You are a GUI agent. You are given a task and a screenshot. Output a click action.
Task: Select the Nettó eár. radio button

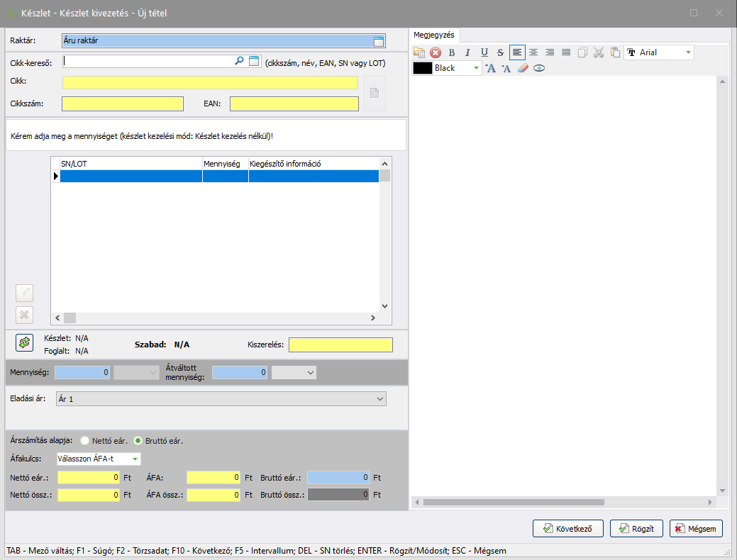pyautogui.click(x=86, y=441)
